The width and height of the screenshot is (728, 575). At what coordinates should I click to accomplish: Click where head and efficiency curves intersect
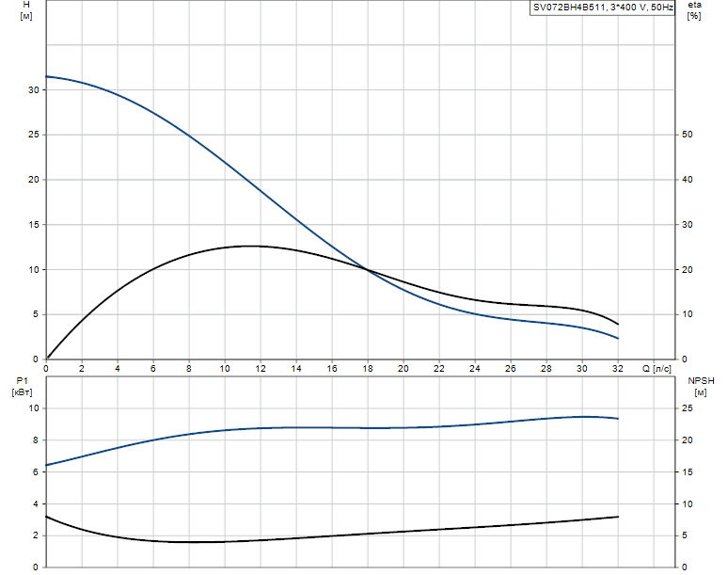[367, 269]
